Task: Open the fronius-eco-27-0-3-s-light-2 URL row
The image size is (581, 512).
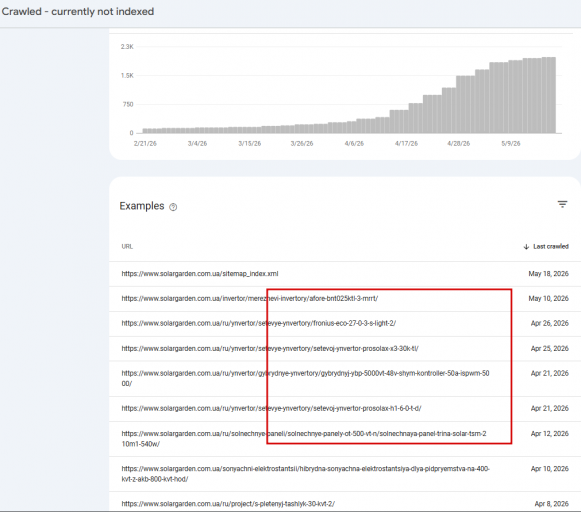Action: [345, 323]
